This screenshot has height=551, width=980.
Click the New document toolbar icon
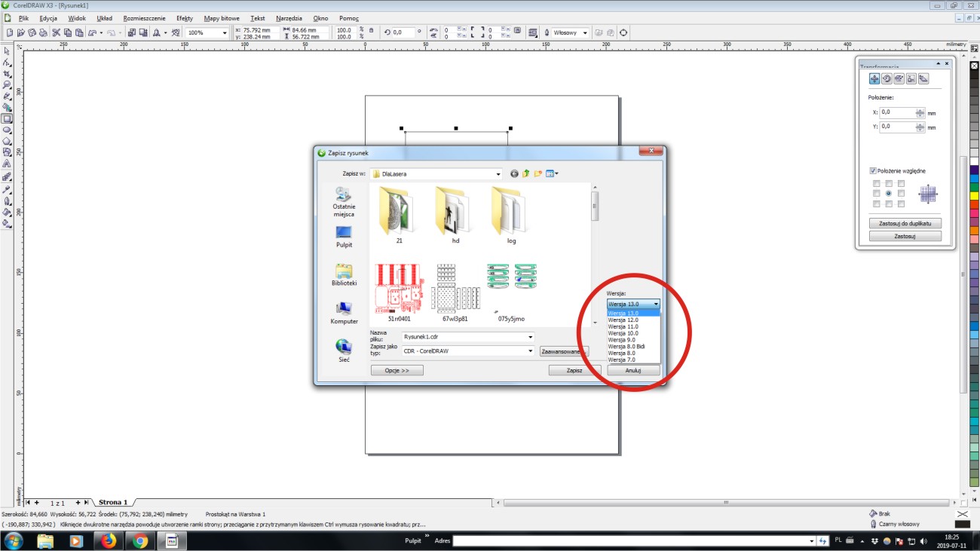[9, 32]
